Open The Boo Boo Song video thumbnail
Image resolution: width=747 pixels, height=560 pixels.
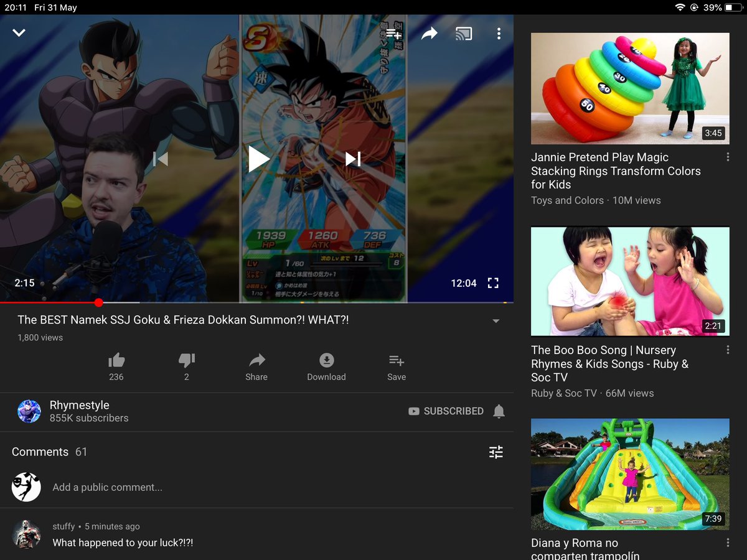click(630, 281)
